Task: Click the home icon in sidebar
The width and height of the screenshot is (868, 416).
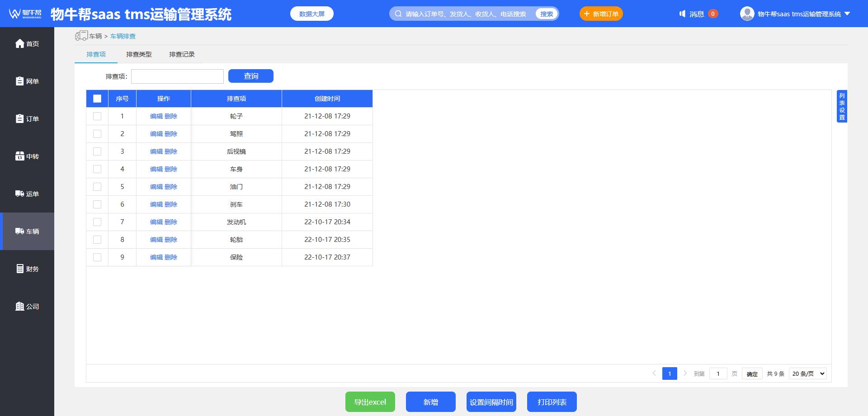Action: (x=20, y=43)
